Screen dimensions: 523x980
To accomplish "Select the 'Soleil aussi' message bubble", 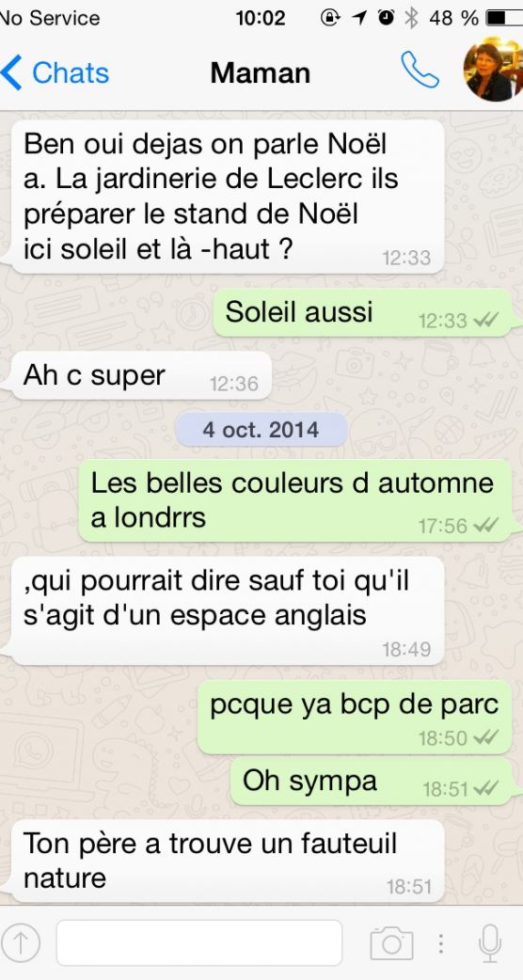I will [x=364, y=312].
